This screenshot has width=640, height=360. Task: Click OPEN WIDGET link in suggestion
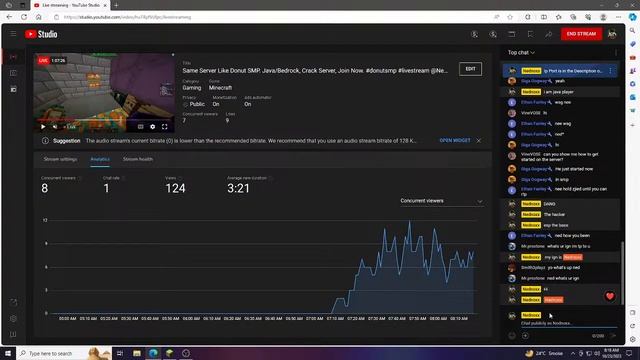coord(455,140)
